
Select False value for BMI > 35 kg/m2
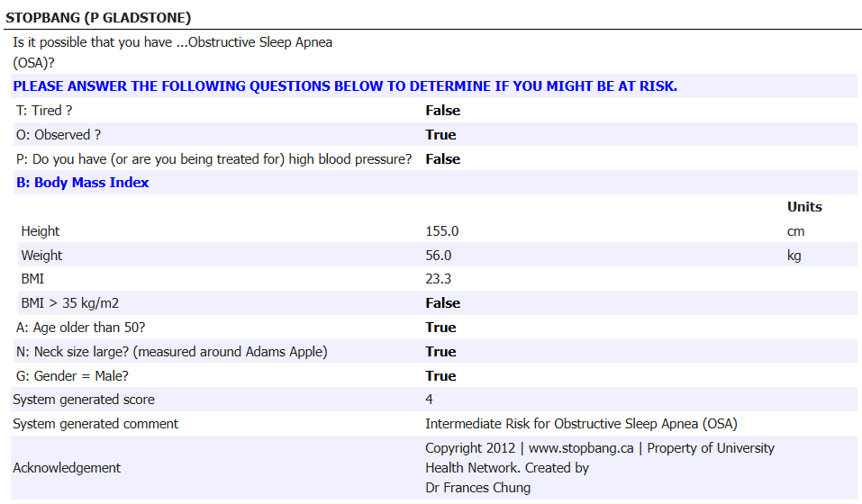(442, 303)
